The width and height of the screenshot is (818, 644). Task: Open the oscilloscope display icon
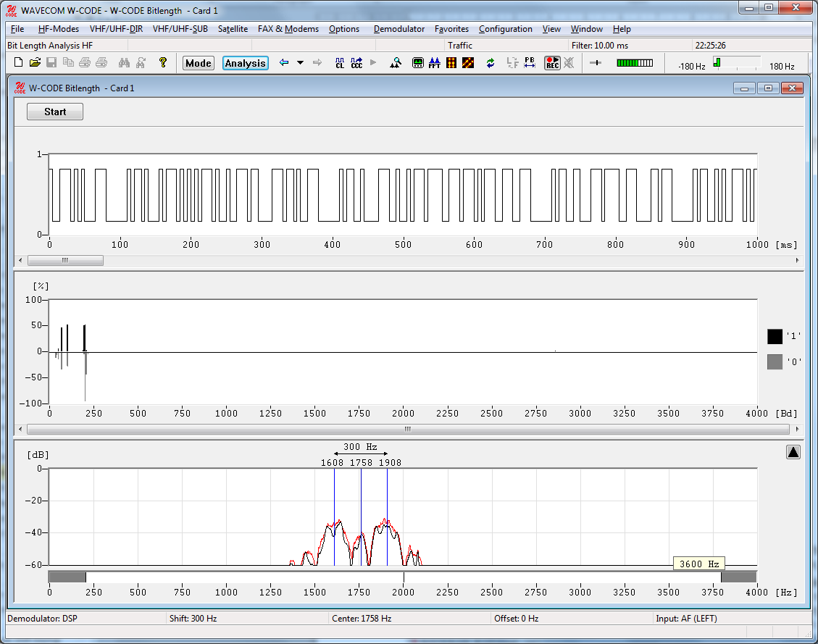(x=418, y=63)
